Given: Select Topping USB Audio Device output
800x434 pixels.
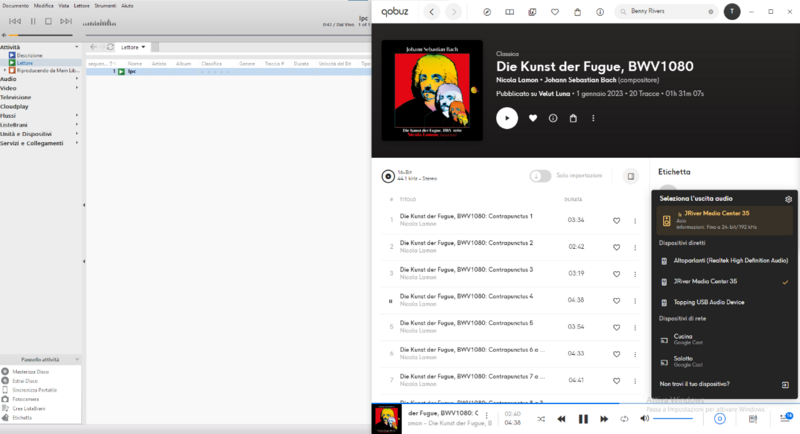Looking at the screenshot, I should coord(724,302).
